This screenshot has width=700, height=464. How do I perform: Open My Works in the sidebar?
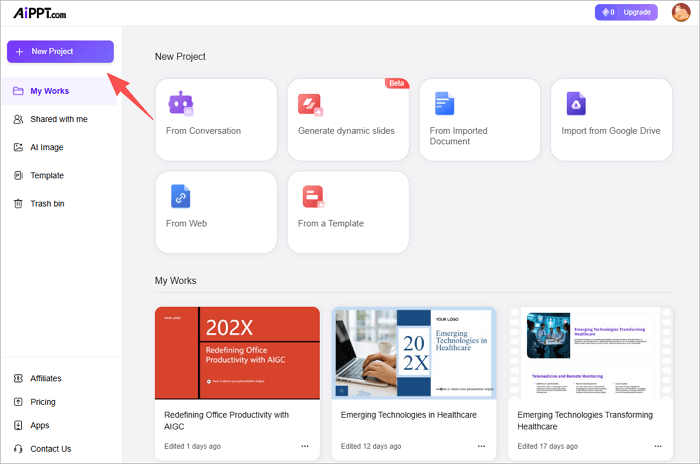(x=60, y=91)
